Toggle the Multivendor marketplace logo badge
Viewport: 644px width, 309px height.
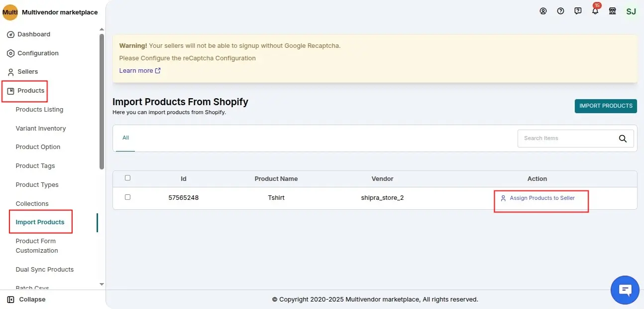(x=10, y=11)
